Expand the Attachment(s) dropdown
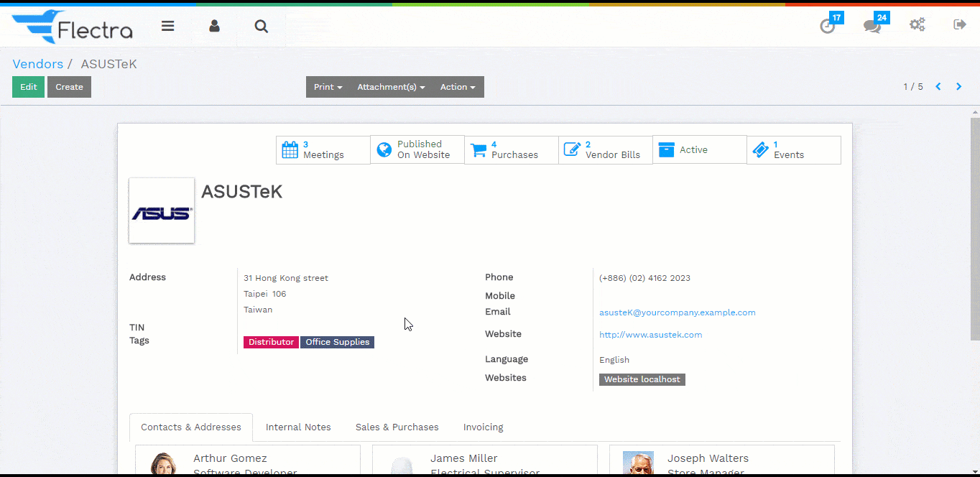The width and height of the screenshot is (980, 477). [x=391, y=86]
